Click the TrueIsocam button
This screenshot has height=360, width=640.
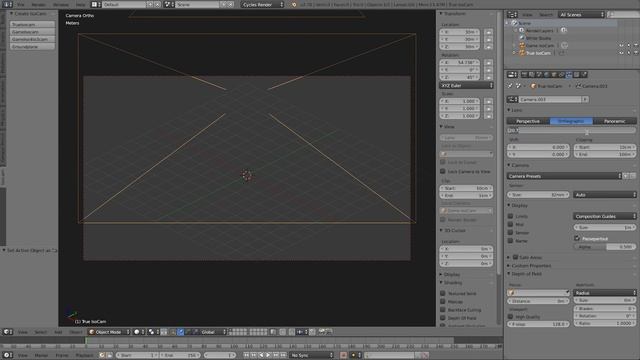tap(32, 24)
